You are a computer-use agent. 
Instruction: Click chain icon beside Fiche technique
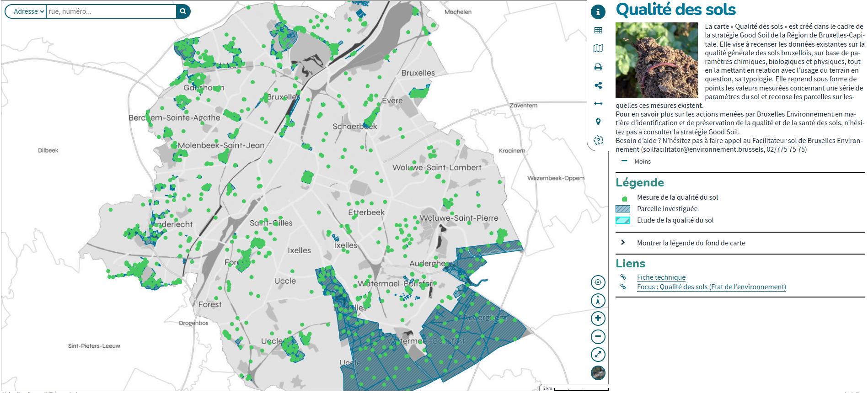pyautogui.click(x=623, y=277)
